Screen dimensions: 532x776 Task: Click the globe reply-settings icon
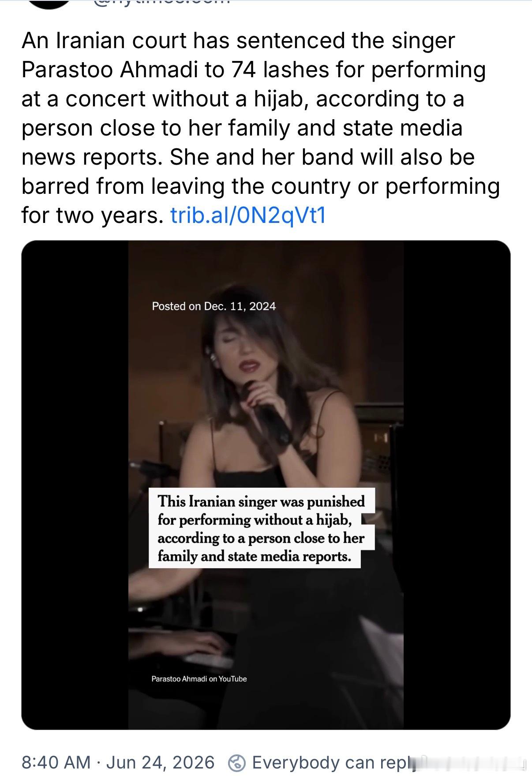(236, 762)
